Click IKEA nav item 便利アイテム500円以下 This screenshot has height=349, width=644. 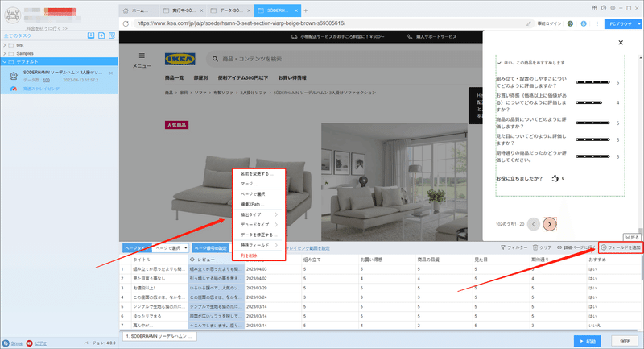coord(243,77)
